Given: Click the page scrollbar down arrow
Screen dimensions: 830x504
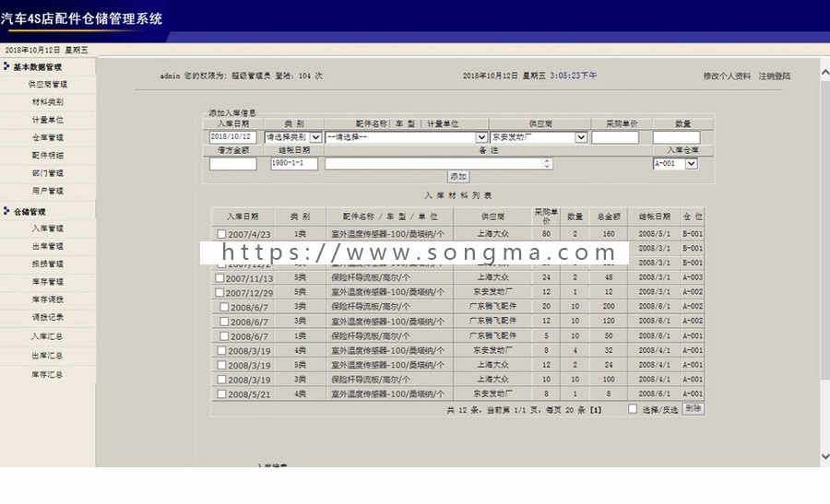Looking at the screenshot, I should pyautogui.click(x=824, y=456).
